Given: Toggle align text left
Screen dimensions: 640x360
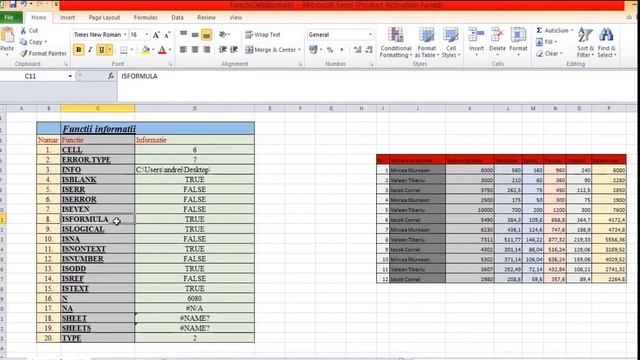Looking at the screenshot, I should click(184, 50).
